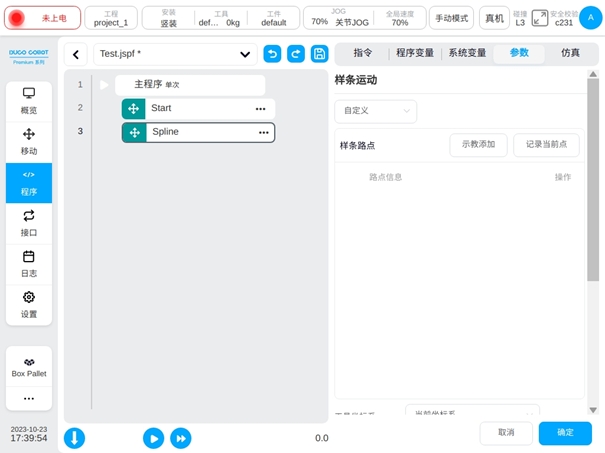Expand the 自定义 spline type dropdown

375,111
